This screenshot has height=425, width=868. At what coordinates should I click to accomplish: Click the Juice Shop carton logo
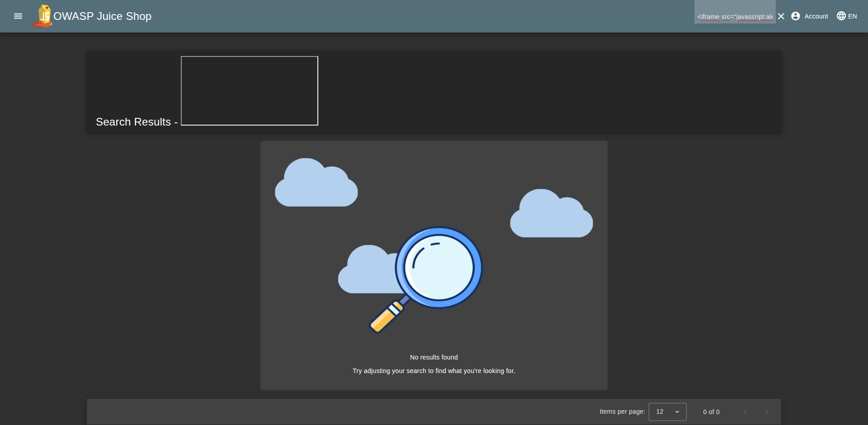42,16
